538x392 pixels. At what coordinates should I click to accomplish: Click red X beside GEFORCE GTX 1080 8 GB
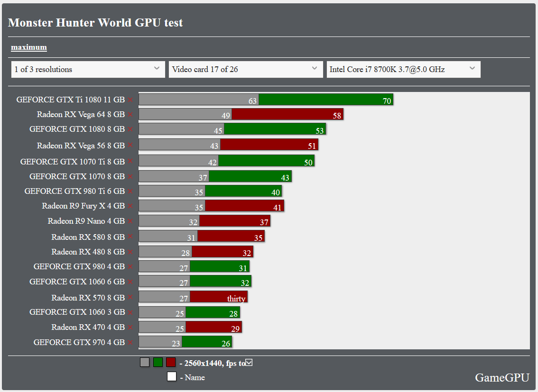130,129
